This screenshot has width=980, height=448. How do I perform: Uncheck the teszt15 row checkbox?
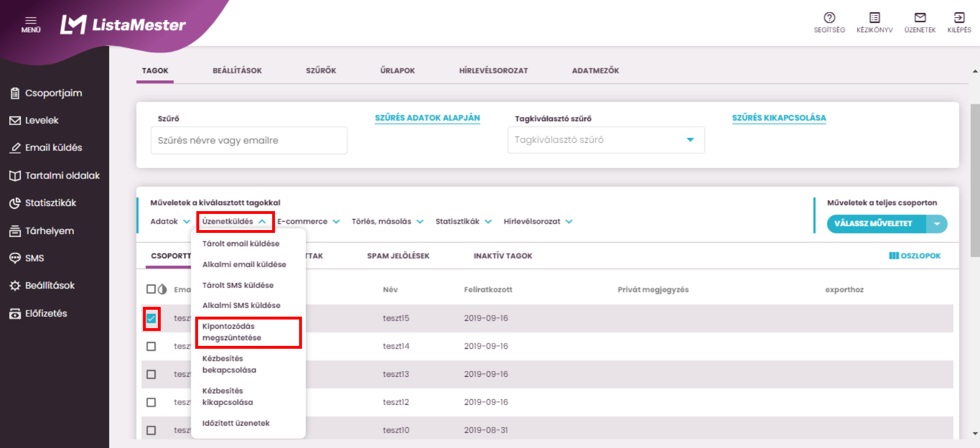tap(151, 318)
